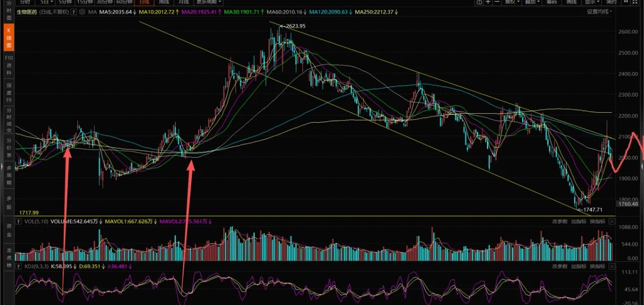Viewport: 644px width, 305px height.
Task: Switch to the 30分钟 period
Action: [x=105, y=2]
